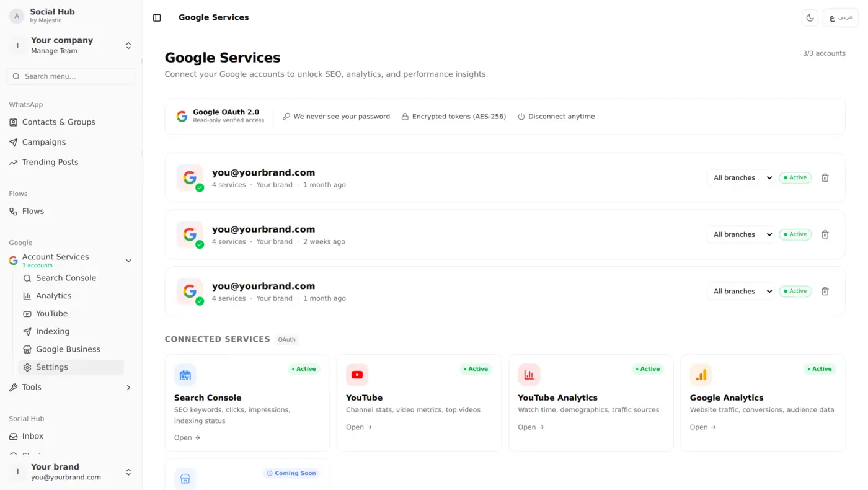The width and height of the screenshot is (868, 490).
Task: Switch language to Arabic button
Action: click(x=841, y=18)
